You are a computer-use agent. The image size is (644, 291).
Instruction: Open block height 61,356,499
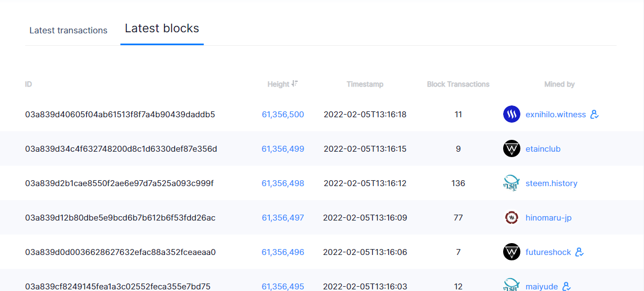(x=283, y=149)
